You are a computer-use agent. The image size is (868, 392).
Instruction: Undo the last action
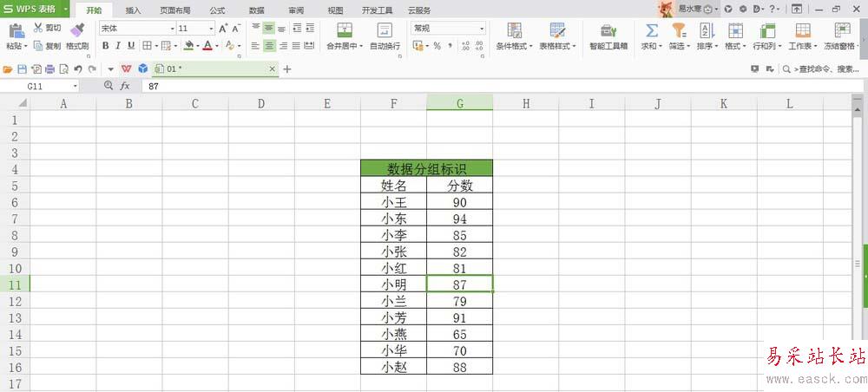point(78,69)
